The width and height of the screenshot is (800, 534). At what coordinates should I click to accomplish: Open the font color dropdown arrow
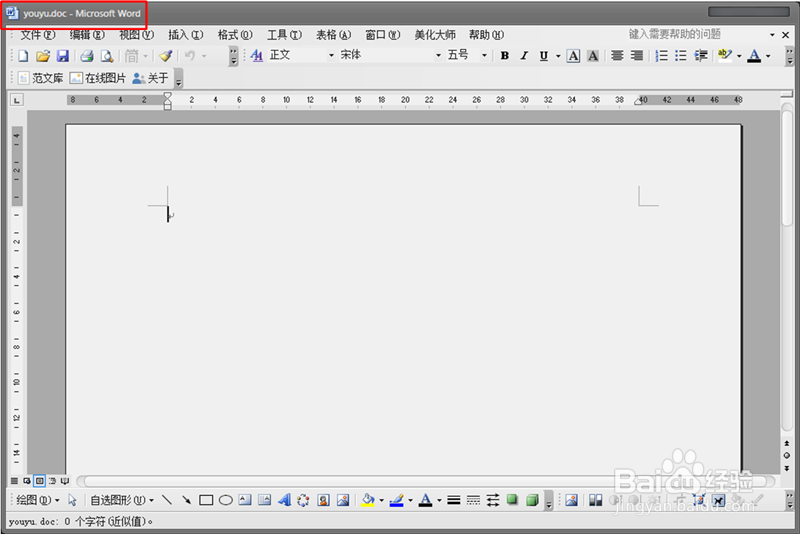point(768,56)
